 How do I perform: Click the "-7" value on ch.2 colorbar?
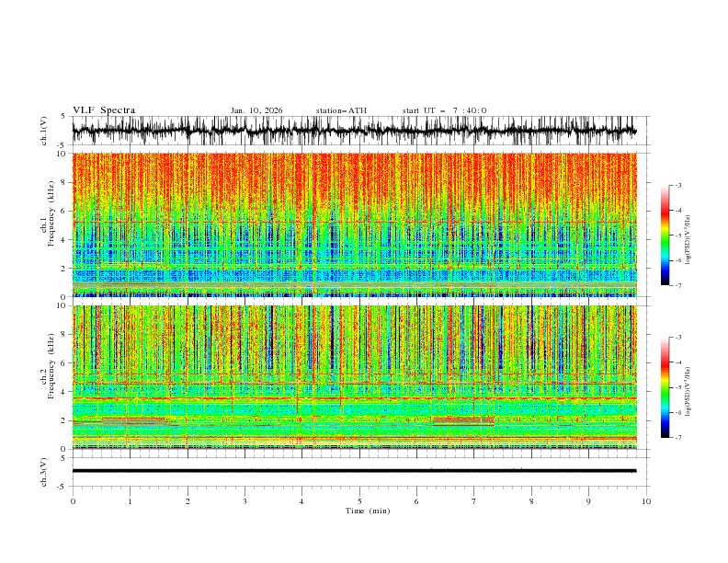(x=677, y=438)
